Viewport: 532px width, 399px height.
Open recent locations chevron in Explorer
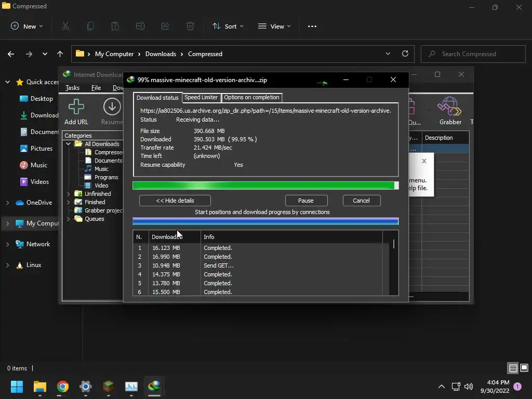point(45,54)
